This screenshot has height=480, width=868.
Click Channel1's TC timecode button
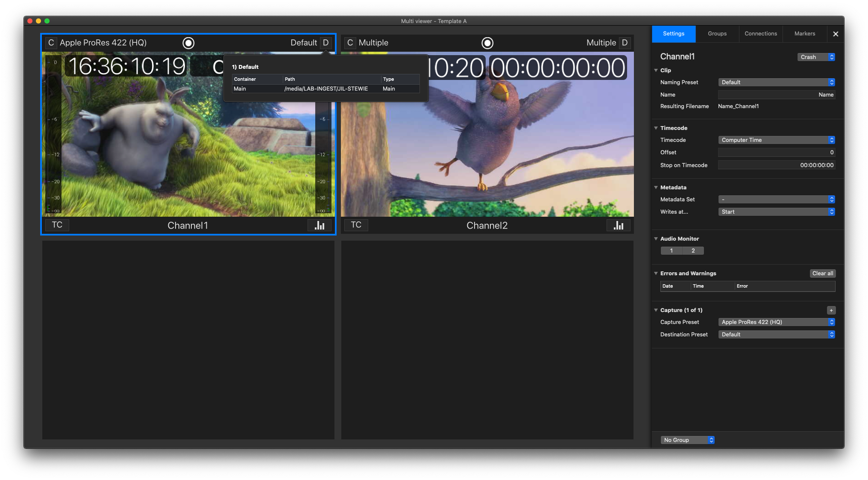57,225
